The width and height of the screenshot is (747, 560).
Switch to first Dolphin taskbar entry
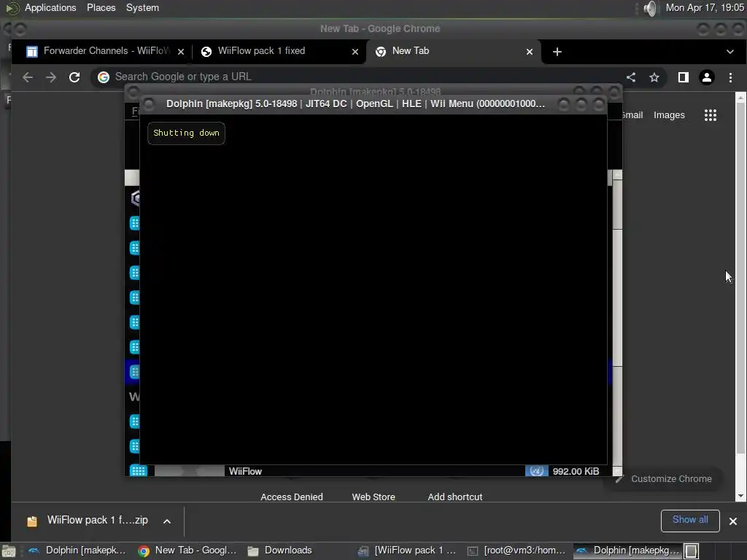(x=77, y=551)
